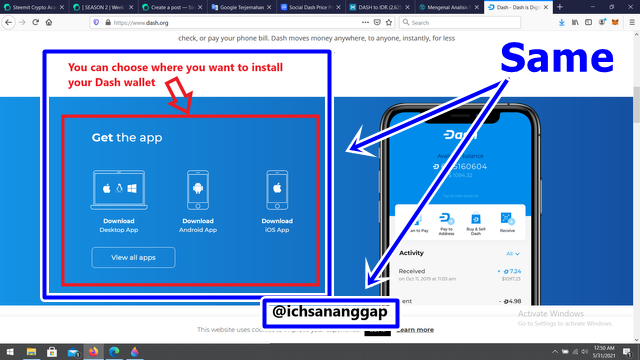Open the Firefox downloads arrow
The height and width of the screenshot is (360, 640).
point(562,22)
